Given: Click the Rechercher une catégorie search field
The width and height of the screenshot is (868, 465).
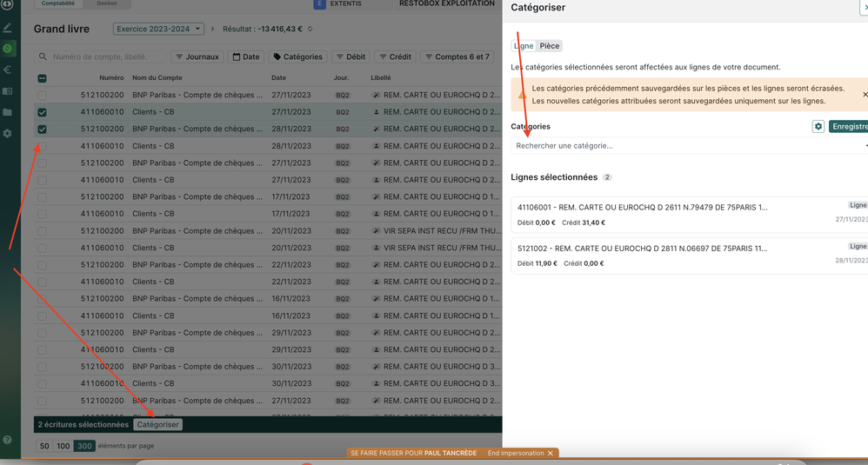Looking at the screenshot, I should 678,146.
